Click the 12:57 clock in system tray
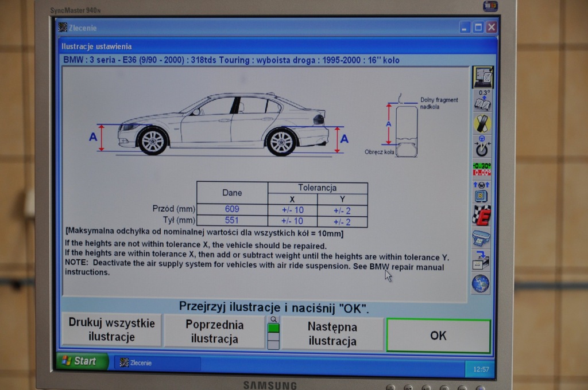 [481, 369]
